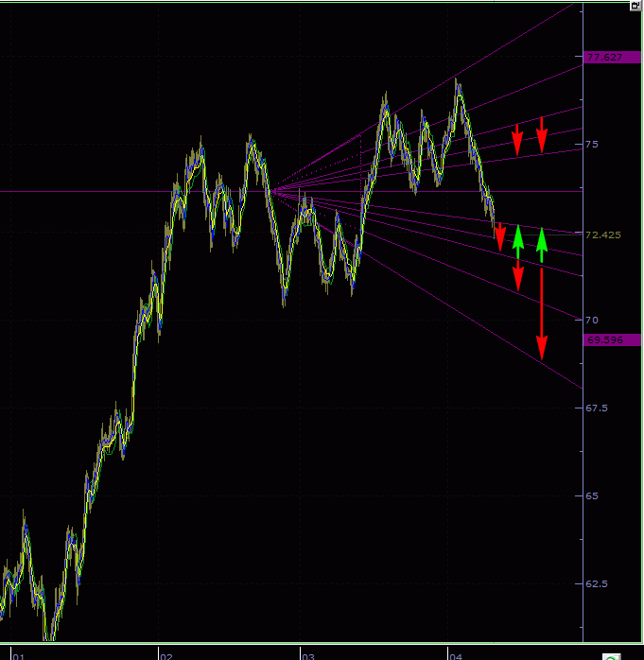Click the 04 date label on time axis

click(456, 656)
